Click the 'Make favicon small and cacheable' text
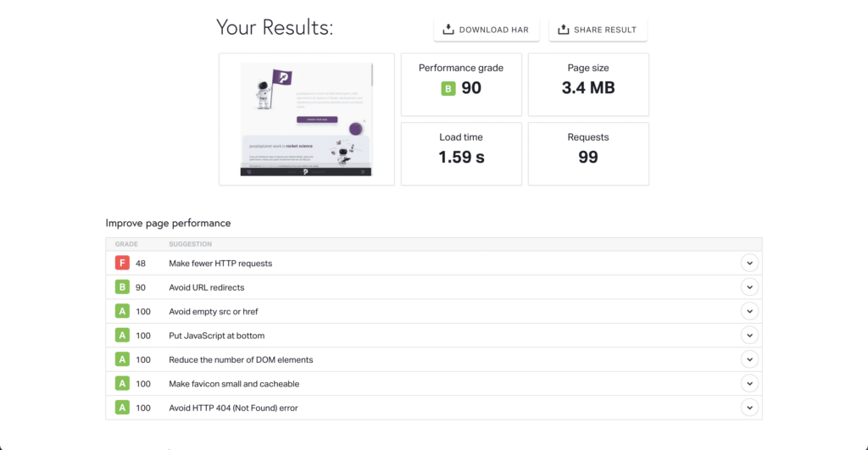The width and height of the screenshot is (868, 450). [234, 384]
